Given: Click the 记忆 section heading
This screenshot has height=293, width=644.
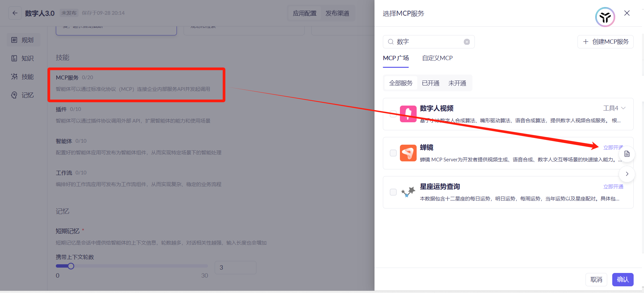Looking at the screenshot, I should pyautogui.click(x=63, y=211).
